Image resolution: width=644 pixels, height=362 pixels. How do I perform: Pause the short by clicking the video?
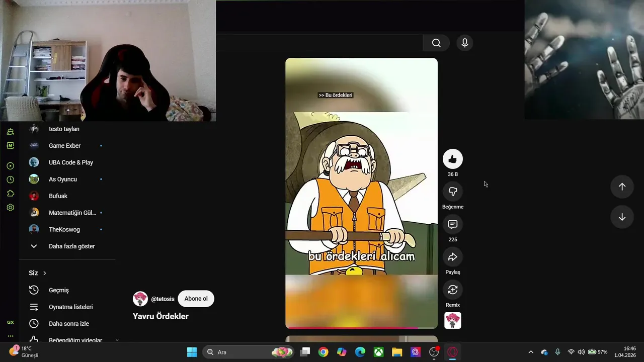pyautogui.click(x=361, y=193)
